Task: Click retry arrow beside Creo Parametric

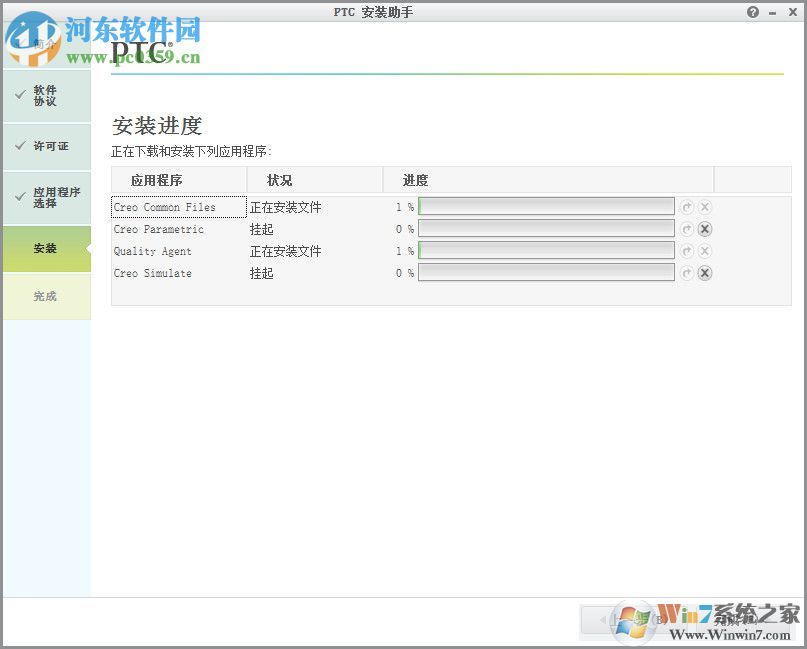Action: point(687,228)
